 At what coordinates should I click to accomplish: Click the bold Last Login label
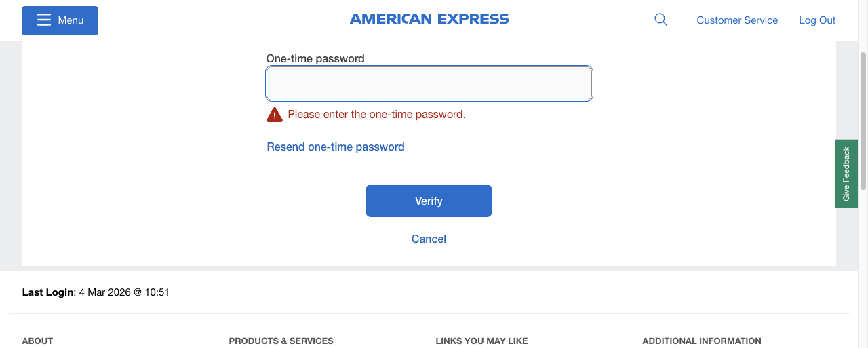[x=47, y=292]
